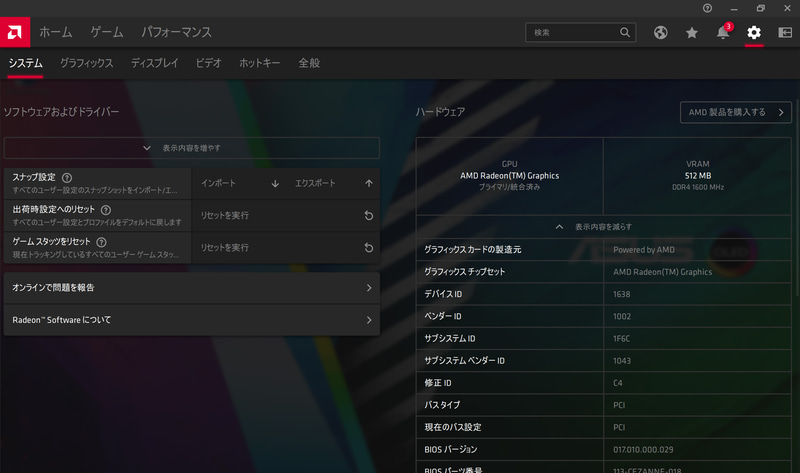Select the ホットキー sub-tab
800x473 pixels.
coord(260,63)
